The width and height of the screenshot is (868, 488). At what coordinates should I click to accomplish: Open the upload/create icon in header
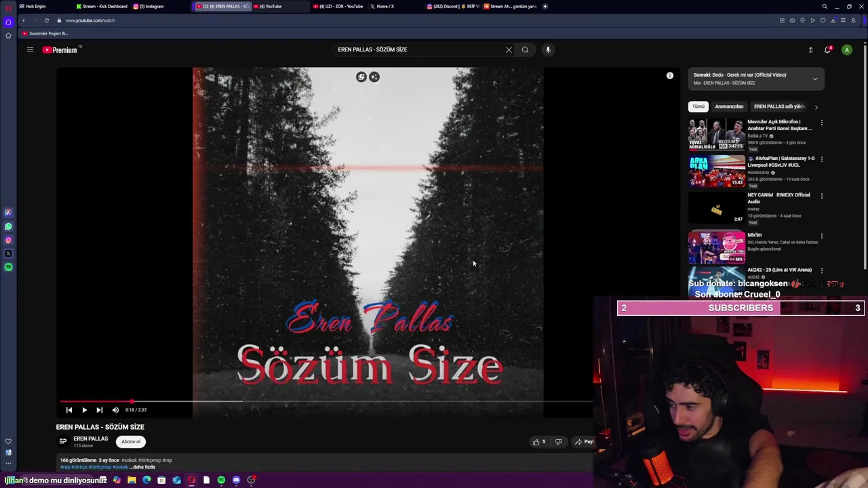[x=810, y=49]
